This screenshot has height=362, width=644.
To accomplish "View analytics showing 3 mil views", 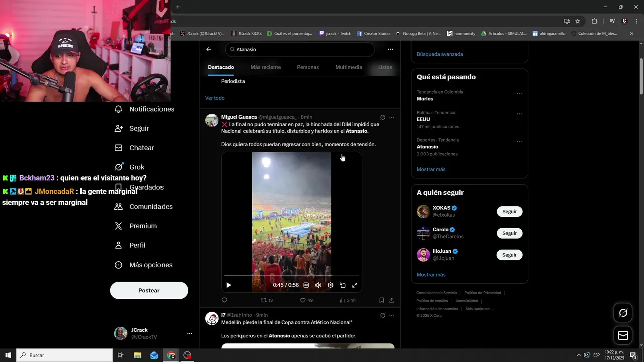I will click(x=348, y=300).
